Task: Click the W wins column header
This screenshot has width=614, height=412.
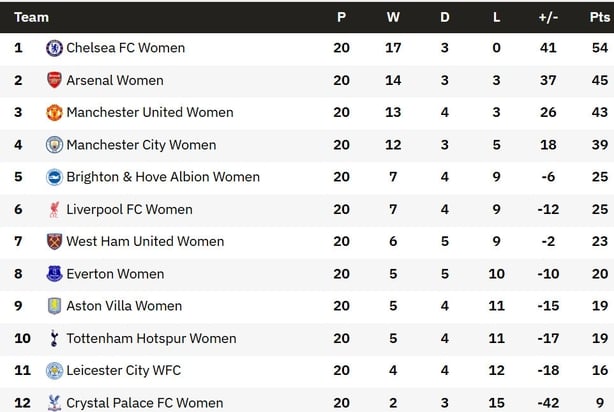Action: [393, 17]
